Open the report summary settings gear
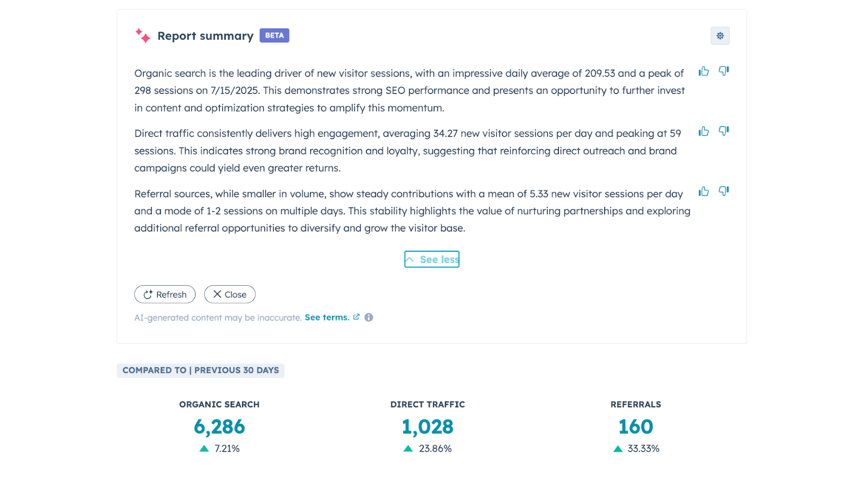Image resolution: width=868 pixels, height=483 pixels. 719,36
